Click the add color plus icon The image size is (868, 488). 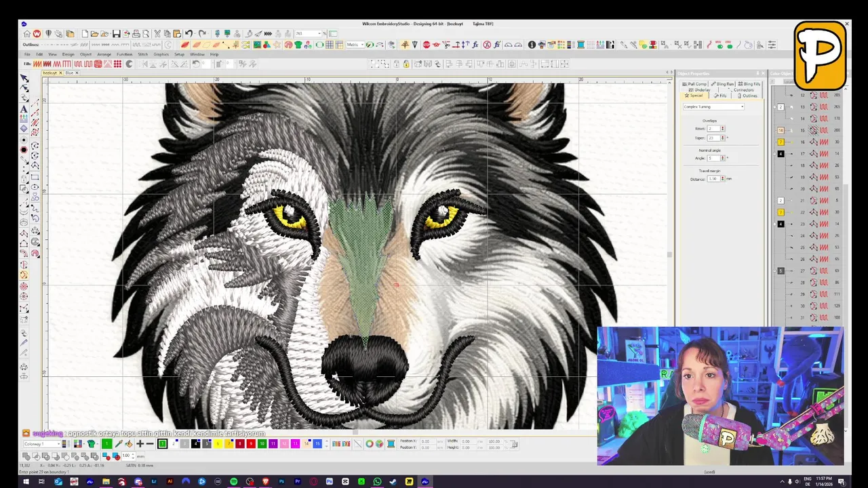[140, 444]
